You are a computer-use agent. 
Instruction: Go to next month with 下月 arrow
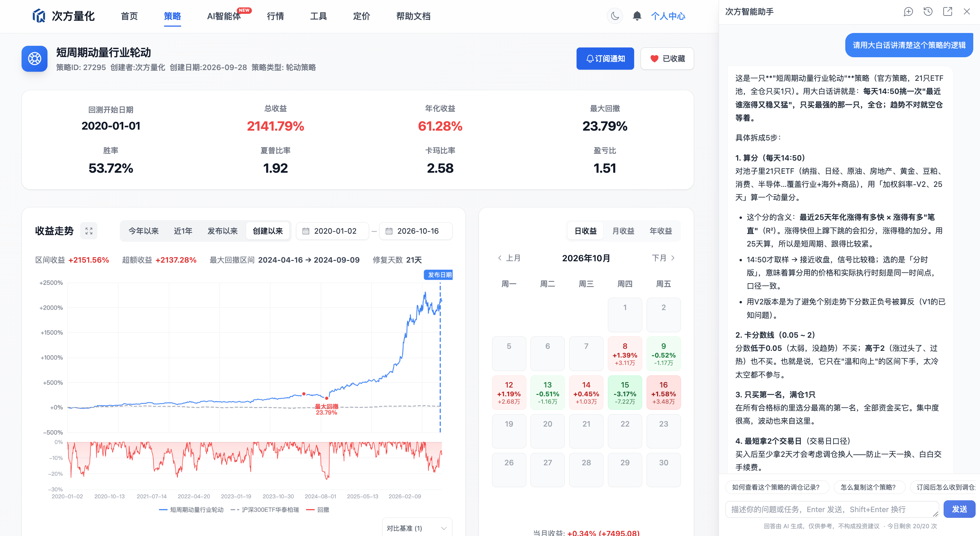(x=663, y=258)
